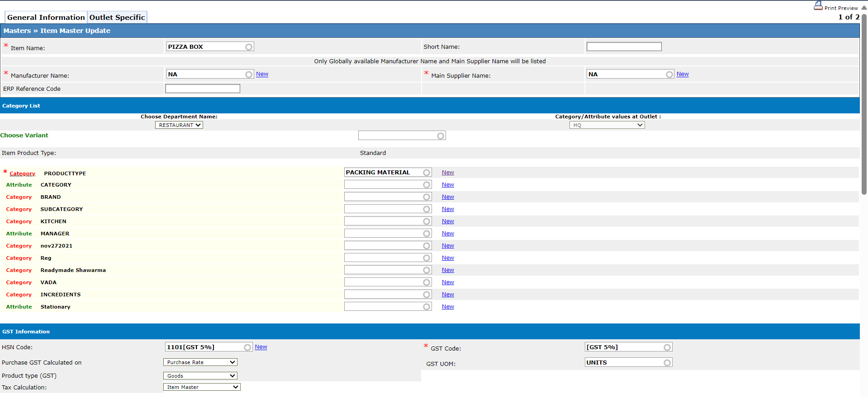This screenshot has width=868, height=398.
Task: Click the vertical page scrollbar
Action: click(x=864, y=104)
